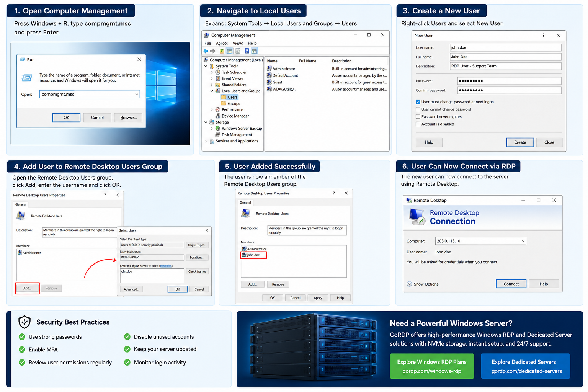This screenshot has height=392, width=588.
Task: Select john.doe member icon in members list
Action: [x=244, y=255]
